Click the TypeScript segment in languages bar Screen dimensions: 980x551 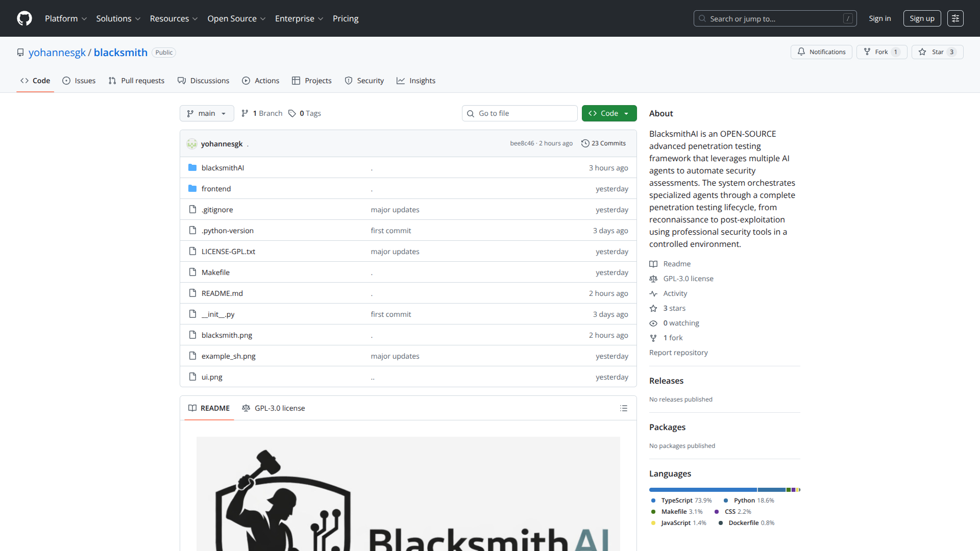pos(702,490)
